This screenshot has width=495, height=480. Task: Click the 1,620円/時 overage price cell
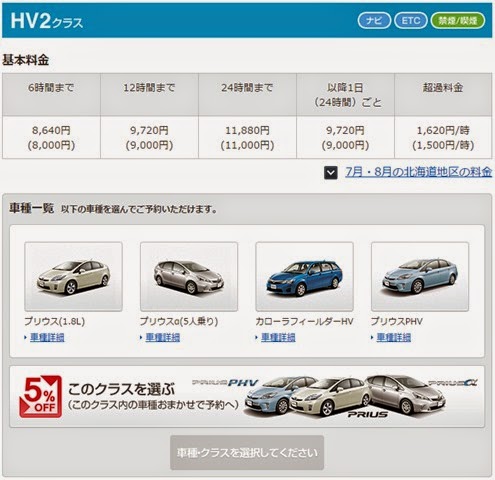[x=443, y=137]
